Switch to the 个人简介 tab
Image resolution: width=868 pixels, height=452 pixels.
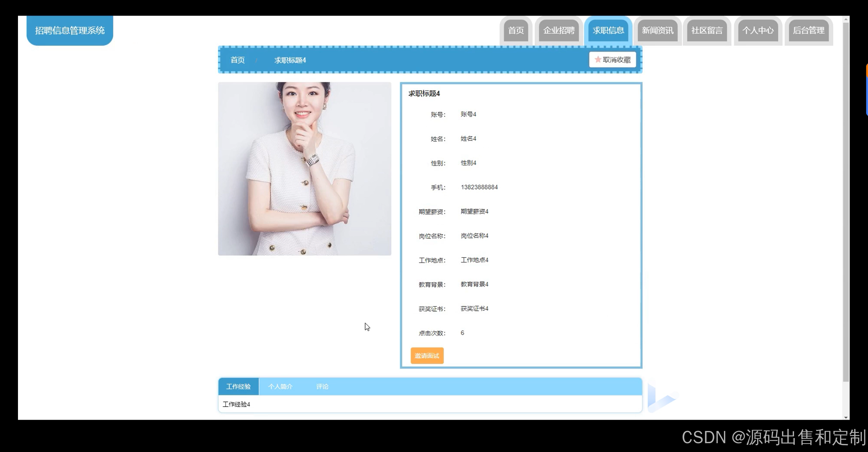(280, 387)
